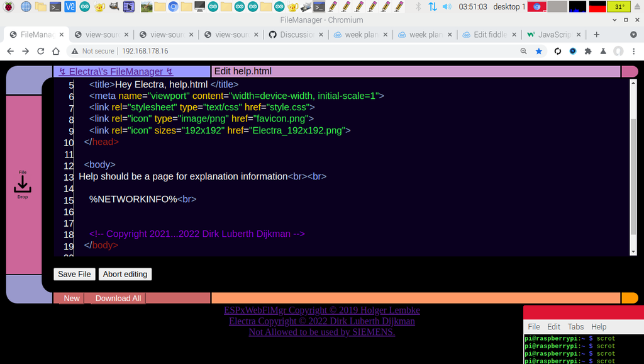Open the File menu in the terminal window
The width and height of the screenshot is (644, 364).
[x=534, y=327]
